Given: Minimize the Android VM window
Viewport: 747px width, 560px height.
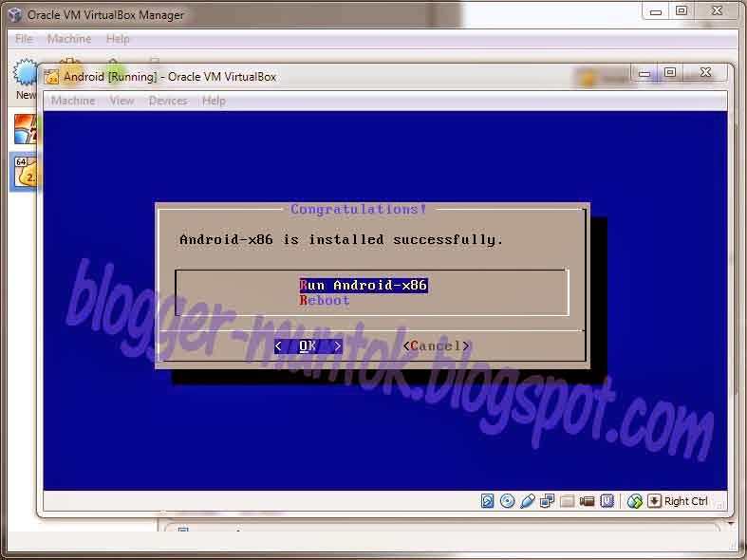Looking at the screenshot, I should [x=644, y=73].
